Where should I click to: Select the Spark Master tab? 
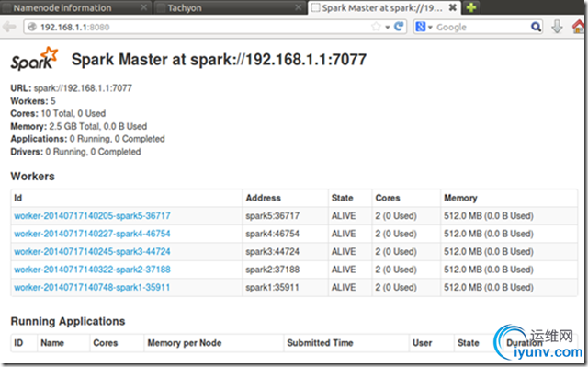pos(384,7)
